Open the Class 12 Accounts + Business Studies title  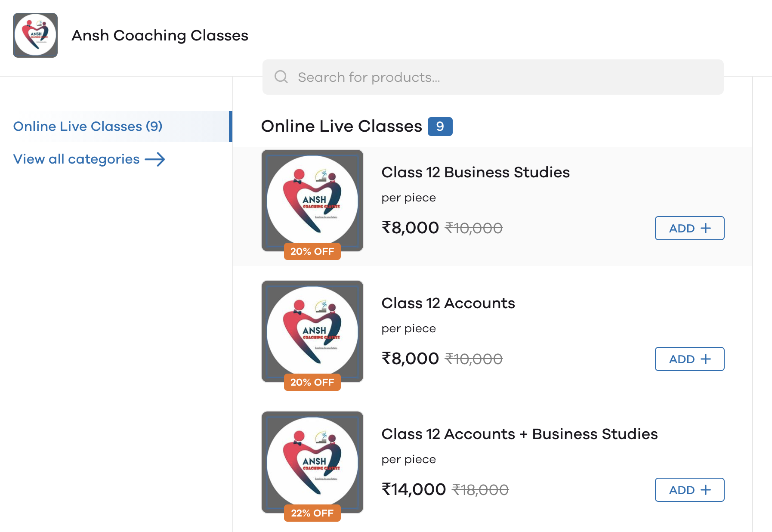(x=519, y=434)
